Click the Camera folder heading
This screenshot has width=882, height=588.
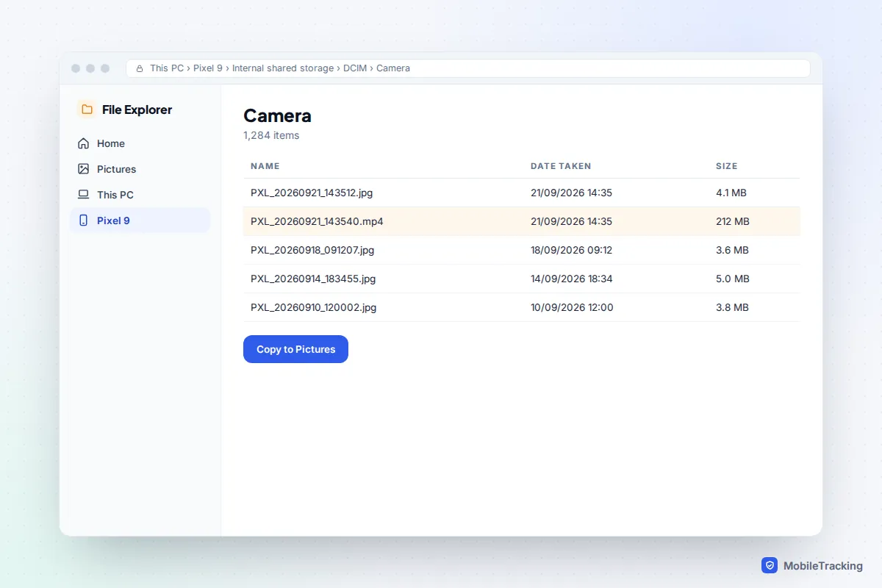pos(277,115)
